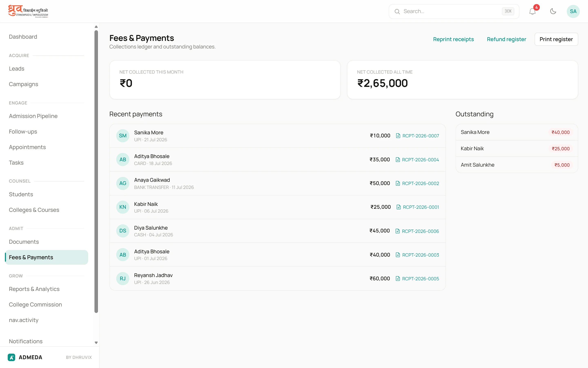Open receipt icon for RCPT-2026-0004
Screen dimensions: 588x368
click(398, 160)
